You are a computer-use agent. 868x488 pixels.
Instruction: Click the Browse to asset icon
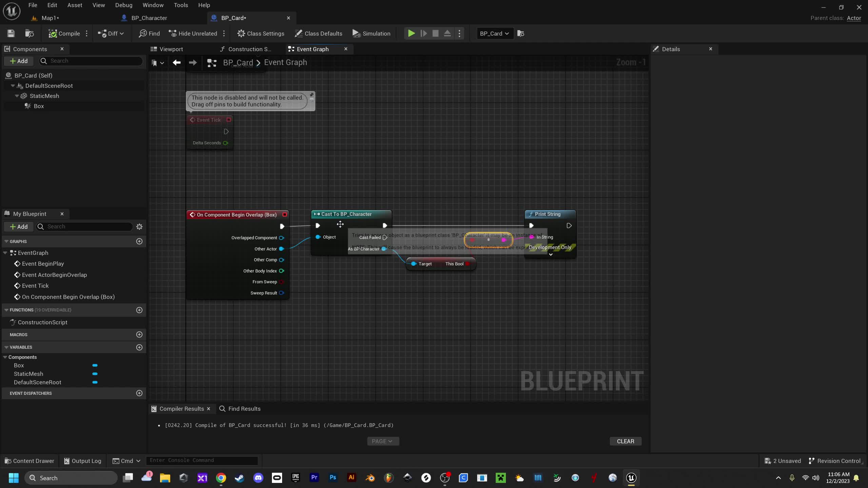(29, 34)
